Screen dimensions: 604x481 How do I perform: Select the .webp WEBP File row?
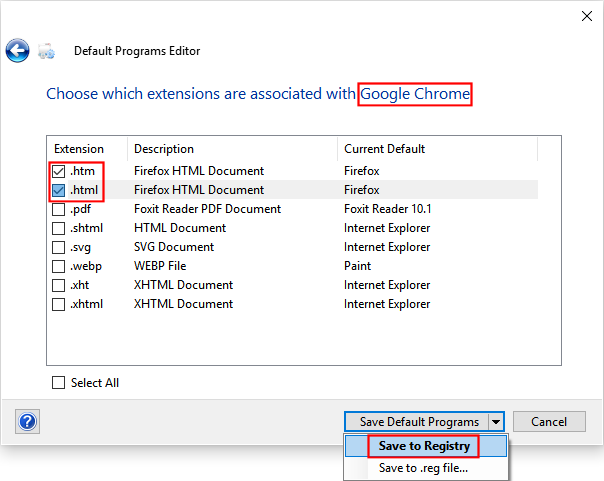(200, 266)
